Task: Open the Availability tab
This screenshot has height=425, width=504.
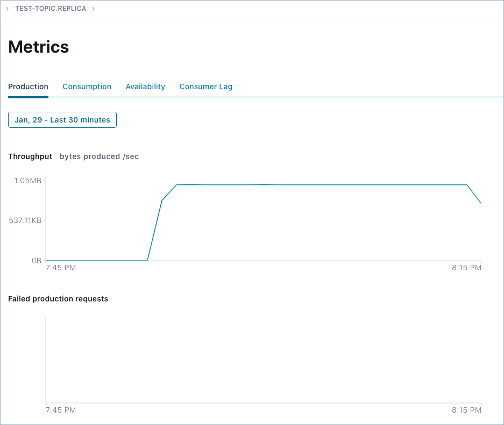Action: pyautogui.click(x=145, y=87)
